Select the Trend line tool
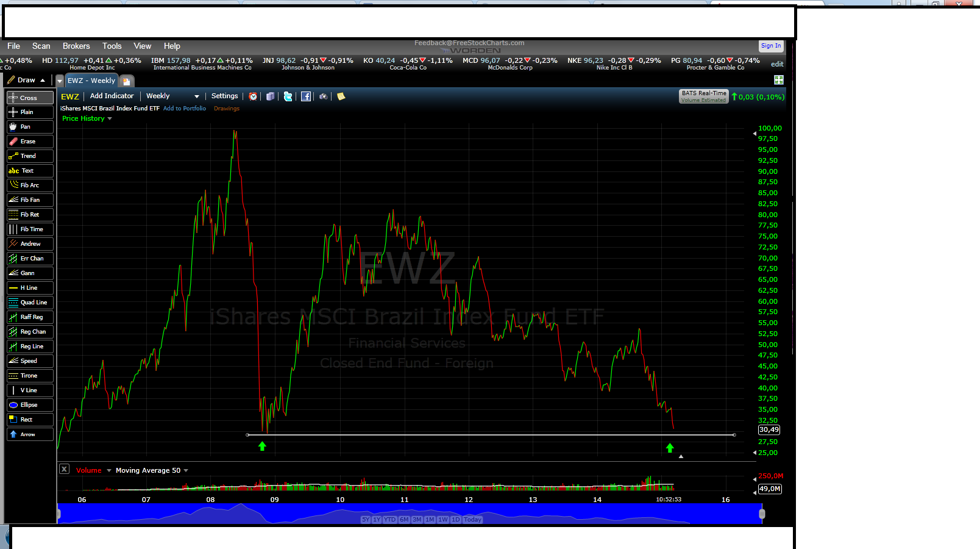 [x=30, y=156]
